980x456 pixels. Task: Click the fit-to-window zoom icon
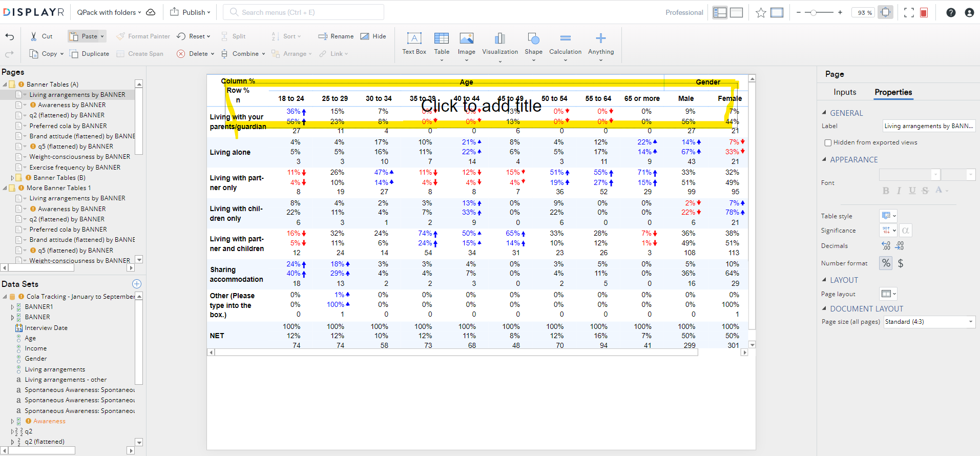(885, 13)
